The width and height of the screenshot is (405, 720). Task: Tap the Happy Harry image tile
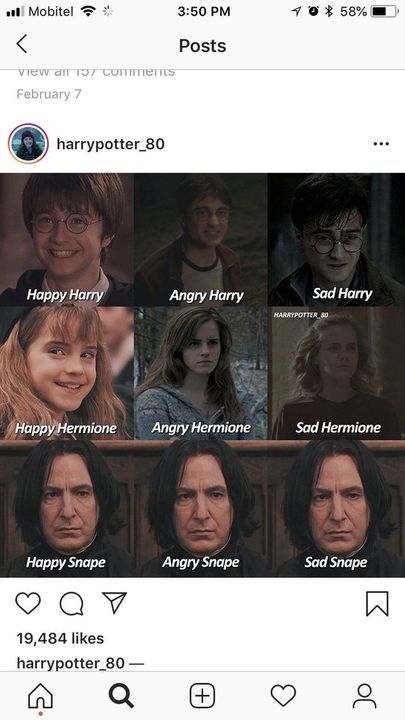(67, 240)
